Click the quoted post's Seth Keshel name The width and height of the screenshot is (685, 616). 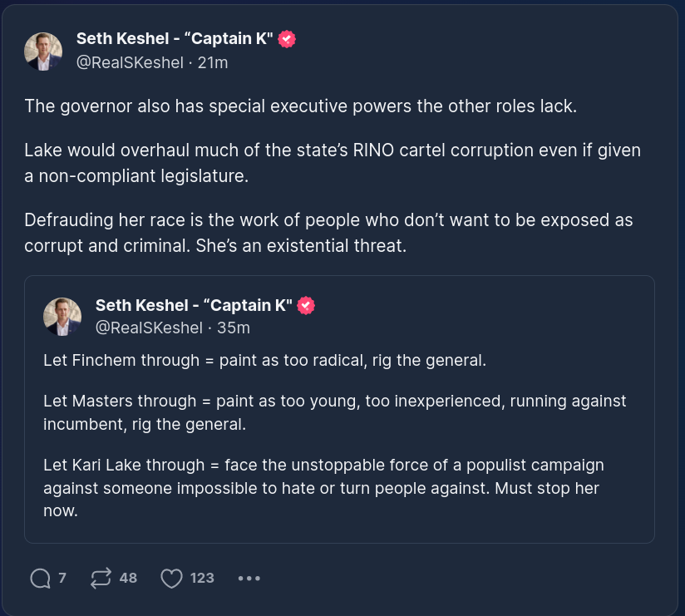[194, 305]
